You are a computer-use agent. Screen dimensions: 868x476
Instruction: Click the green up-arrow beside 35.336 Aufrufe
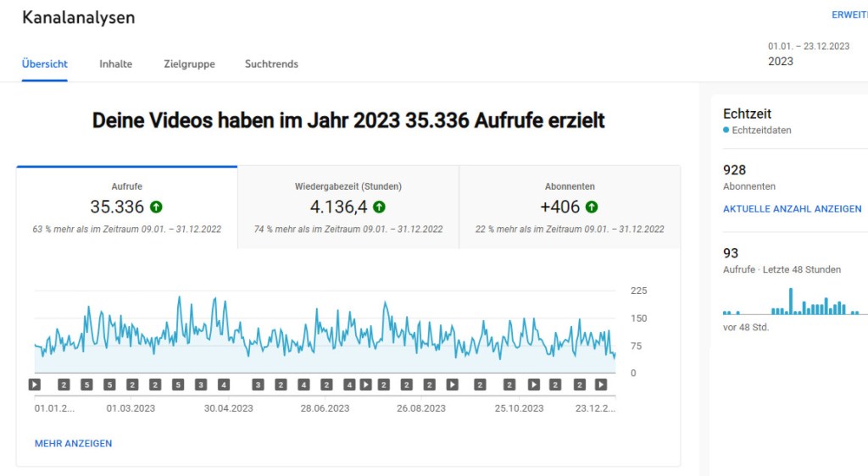coord(156,207)
